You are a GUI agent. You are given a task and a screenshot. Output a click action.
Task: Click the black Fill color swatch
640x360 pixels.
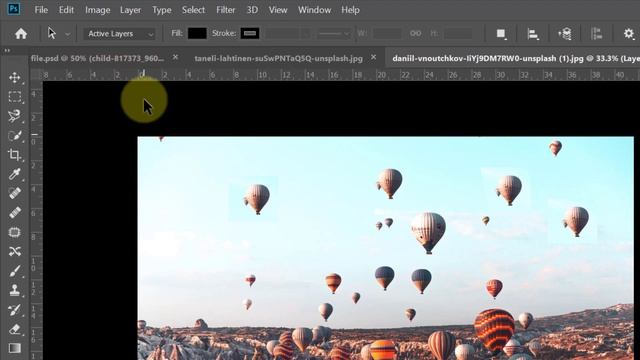pos(197,33)
